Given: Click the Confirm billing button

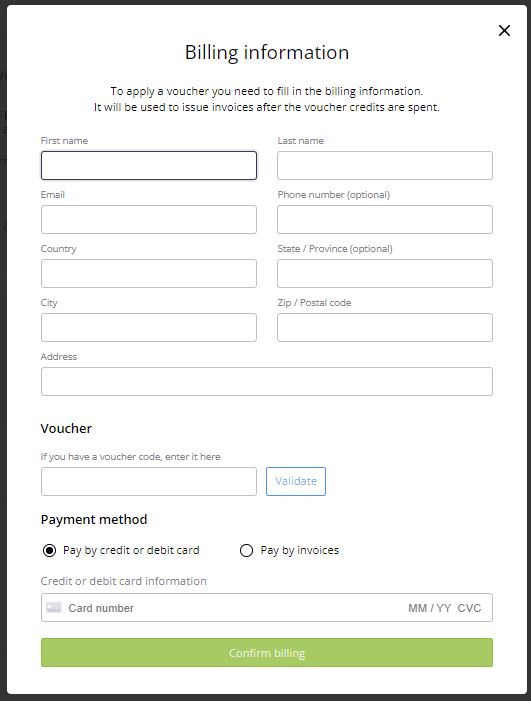Looking at the screenshot, I should [x=267, y=653].
